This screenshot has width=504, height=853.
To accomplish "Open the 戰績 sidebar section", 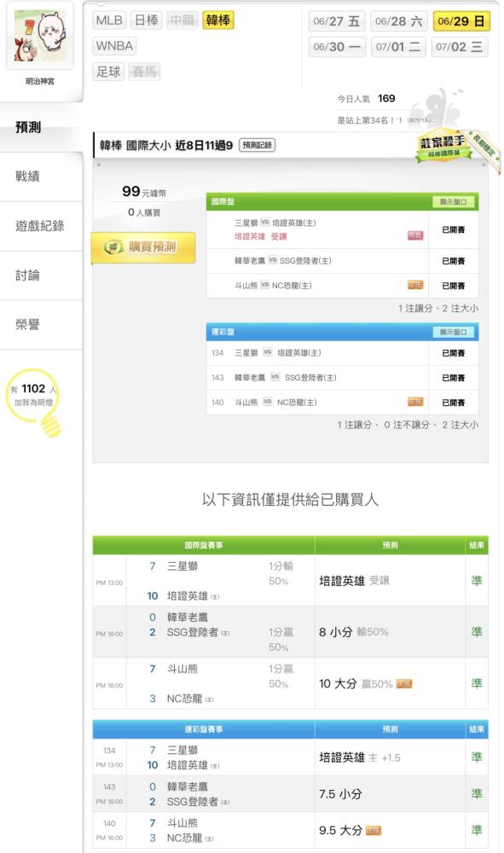I will pyautogui.click(x=41, y=177).
